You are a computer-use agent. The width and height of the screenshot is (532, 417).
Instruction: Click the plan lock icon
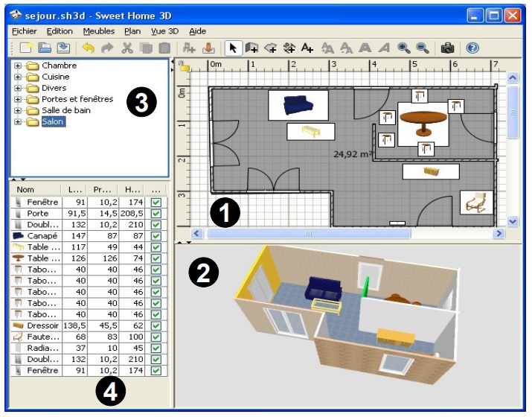[x=184, y=66]
